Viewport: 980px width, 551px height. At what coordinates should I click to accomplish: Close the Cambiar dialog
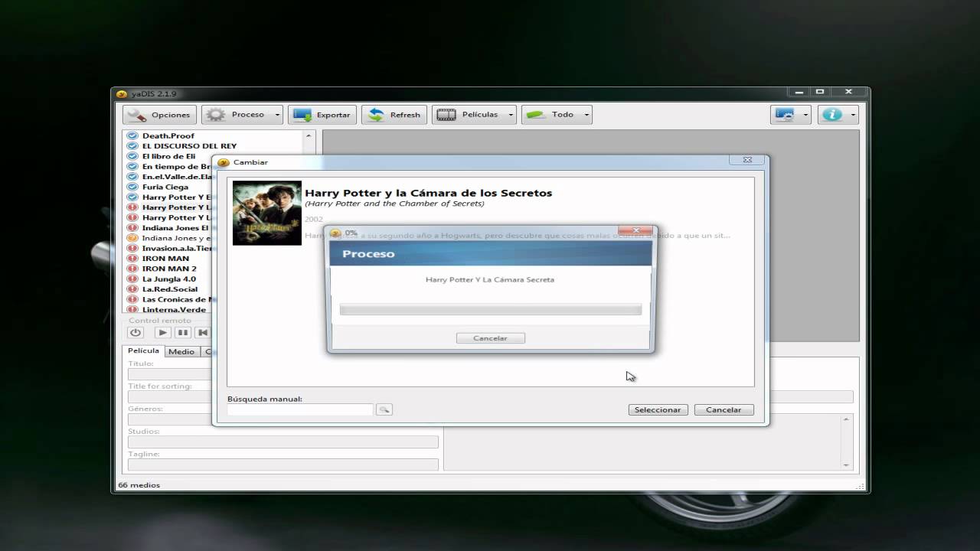click(746, 160)
